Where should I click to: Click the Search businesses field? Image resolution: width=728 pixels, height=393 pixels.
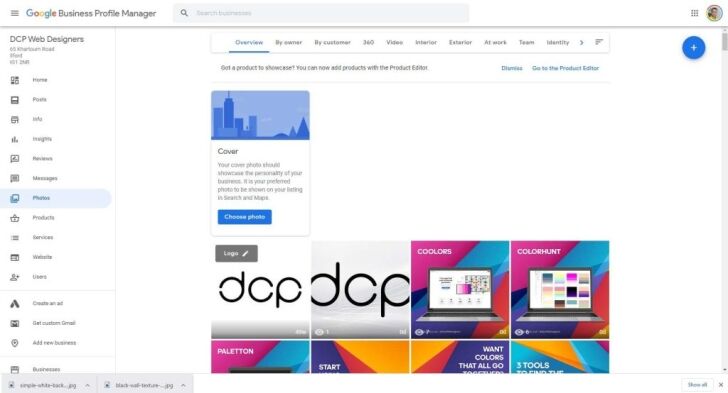coord(320,13)
